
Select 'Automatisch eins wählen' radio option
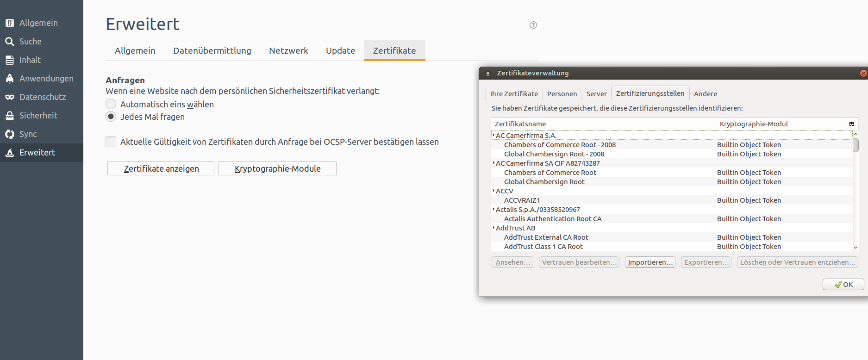click(111, 104)
